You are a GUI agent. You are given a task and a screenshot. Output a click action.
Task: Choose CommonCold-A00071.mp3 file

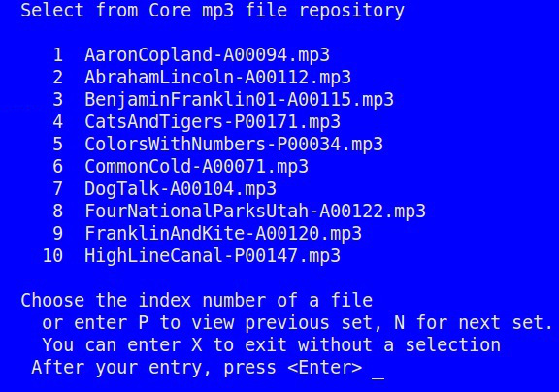pyautogui.click(x=196, y=167)
